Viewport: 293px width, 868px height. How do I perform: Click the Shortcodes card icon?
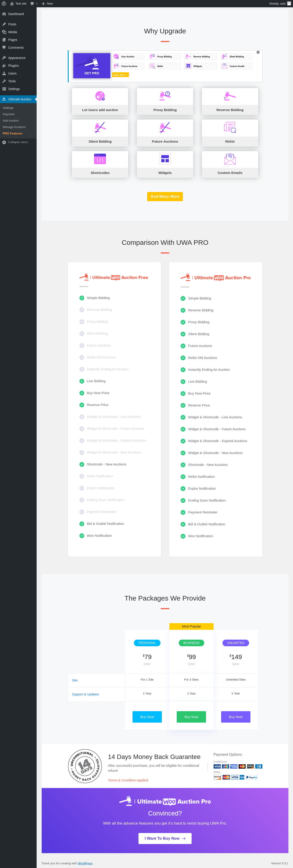(100, 159)
